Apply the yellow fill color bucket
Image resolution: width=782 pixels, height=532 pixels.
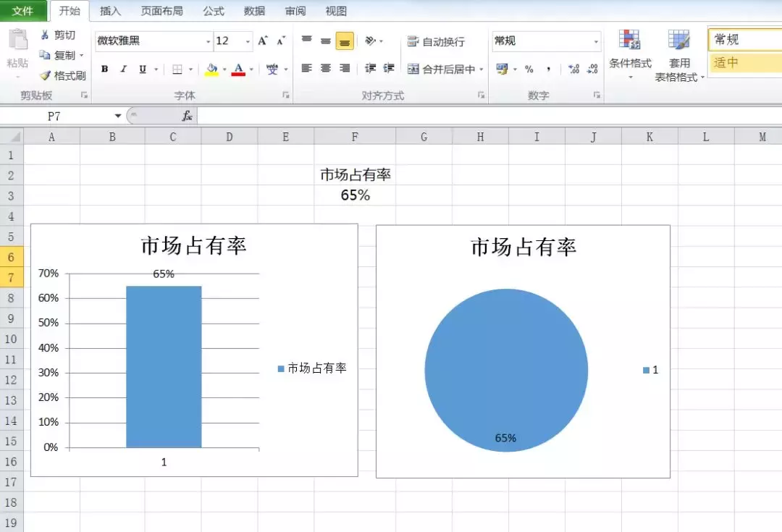(x=212, y=69)
